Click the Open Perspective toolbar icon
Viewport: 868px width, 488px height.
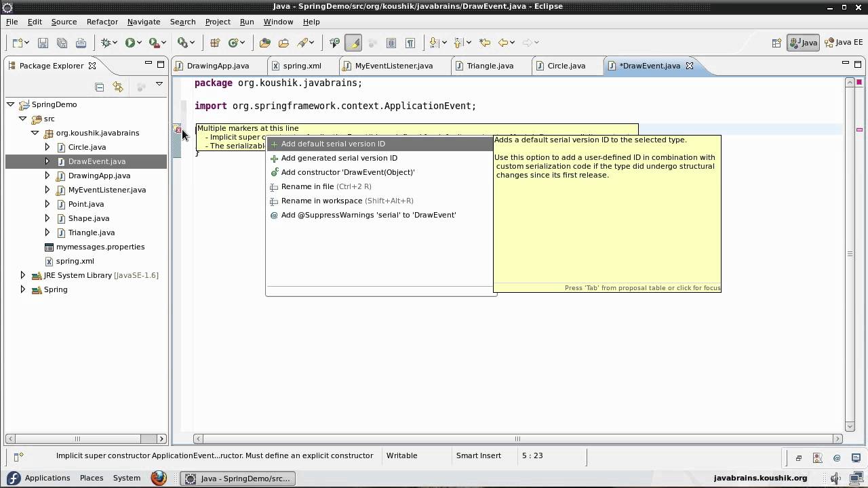coord(776,43)
